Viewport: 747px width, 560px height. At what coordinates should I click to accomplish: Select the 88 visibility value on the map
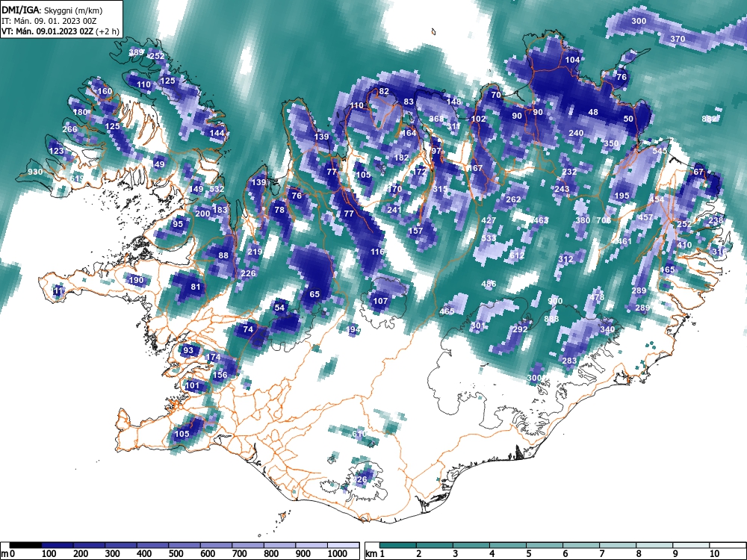click(x=223, y=255)
